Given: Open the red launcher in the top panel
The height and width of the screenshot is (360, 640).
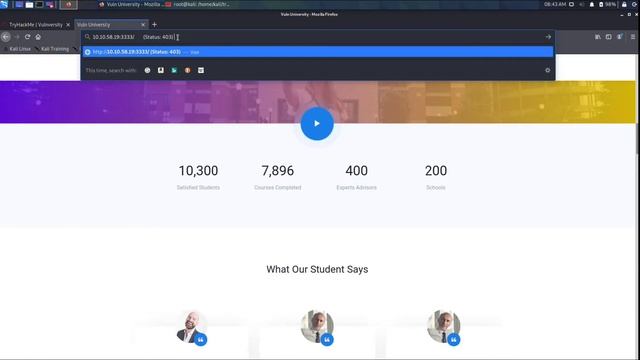Looking at the screenshot, I should (x=69, y=4).
